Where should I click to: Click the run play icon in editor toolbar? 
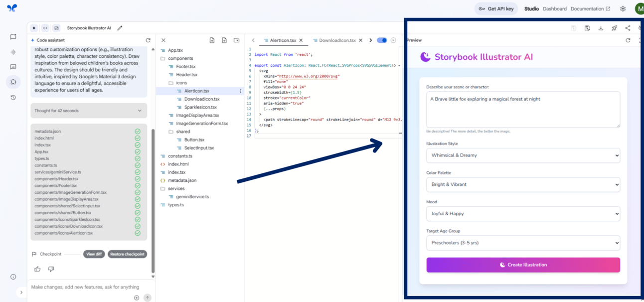[x=393, y=40]
